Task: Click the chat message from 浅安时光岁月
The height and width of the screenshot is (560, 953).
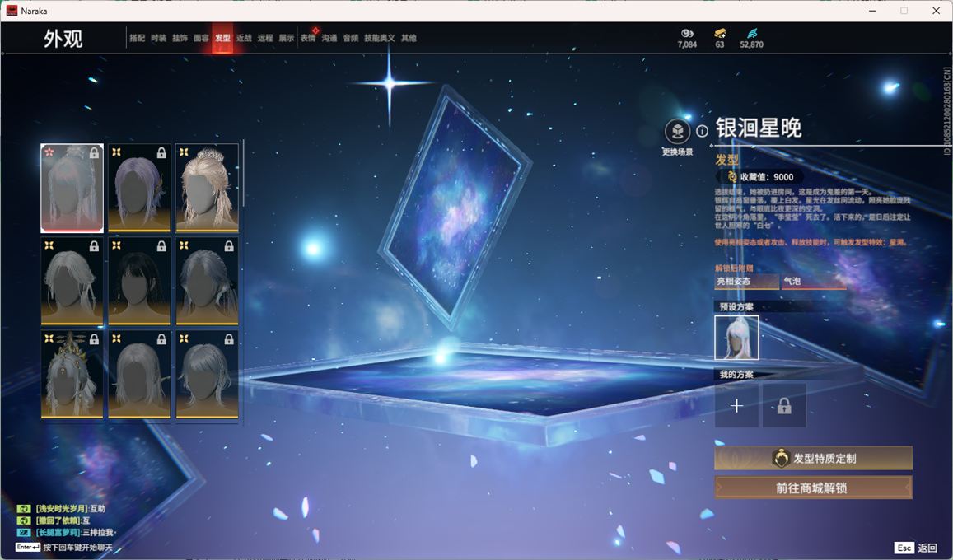Action: point(62,508)
